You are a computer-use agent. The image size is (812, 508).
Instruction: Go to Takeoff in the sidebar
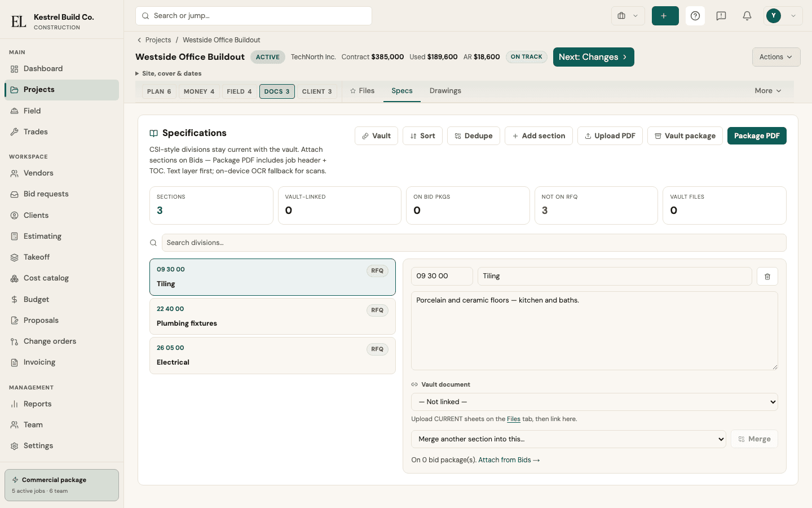point(62,257)
